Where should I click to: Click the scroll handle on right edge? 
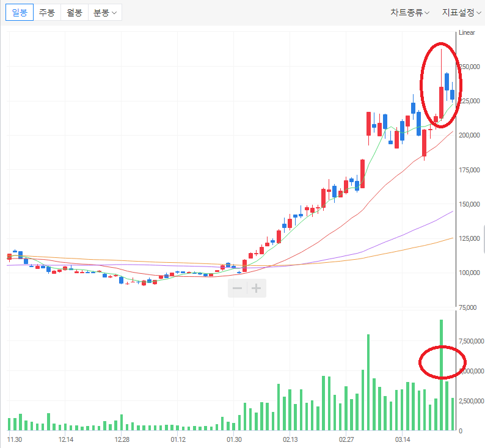(x=483, y=240)
